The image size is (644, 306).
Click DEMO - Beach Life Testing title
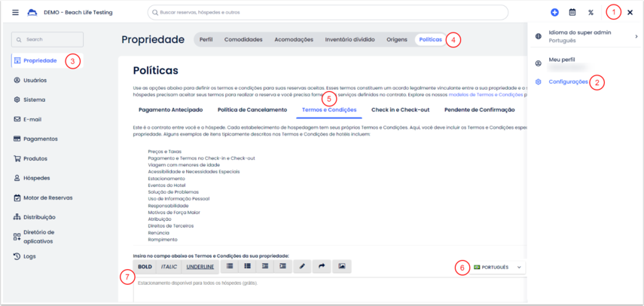pos(78,12)
